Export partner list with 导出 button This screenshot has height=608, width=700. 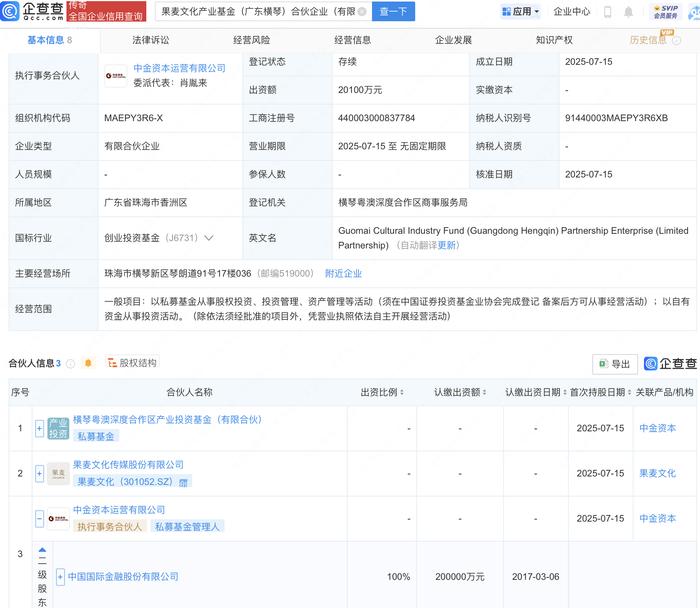pyautogui.click(x=614, y=364)
